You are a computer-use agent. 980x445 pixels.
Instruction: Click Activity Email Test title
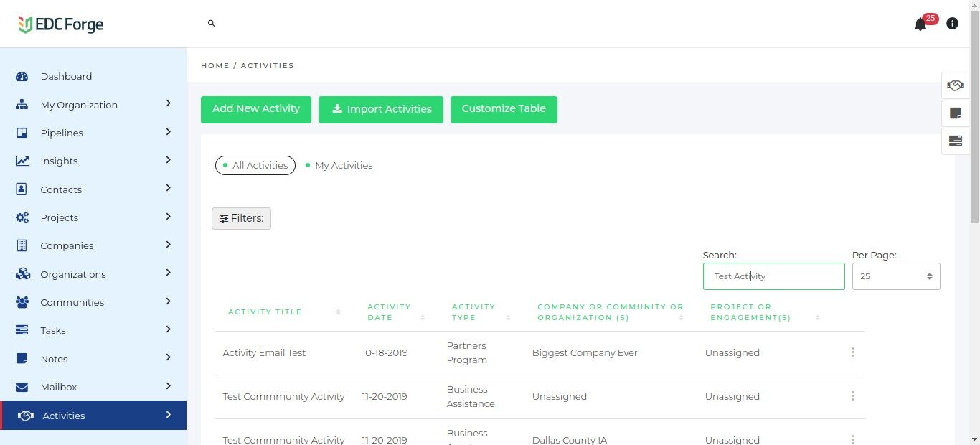[264, 352]
